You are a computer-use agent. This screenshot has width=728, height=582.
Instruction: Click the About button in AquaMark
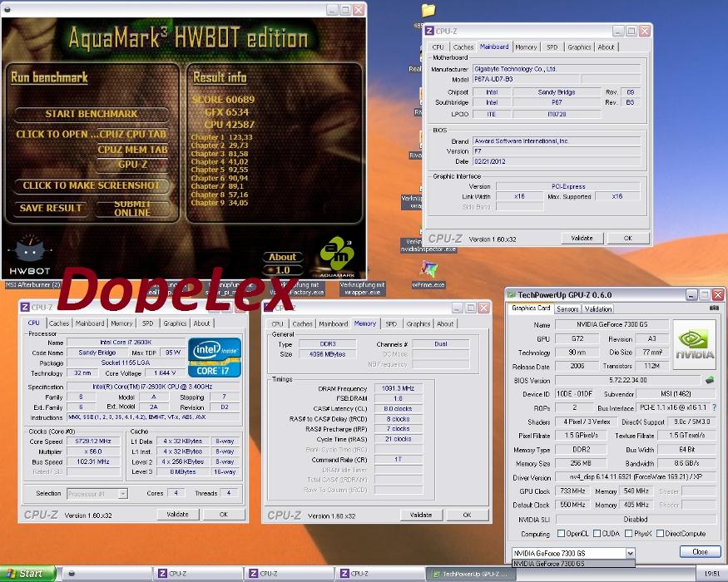282,257
